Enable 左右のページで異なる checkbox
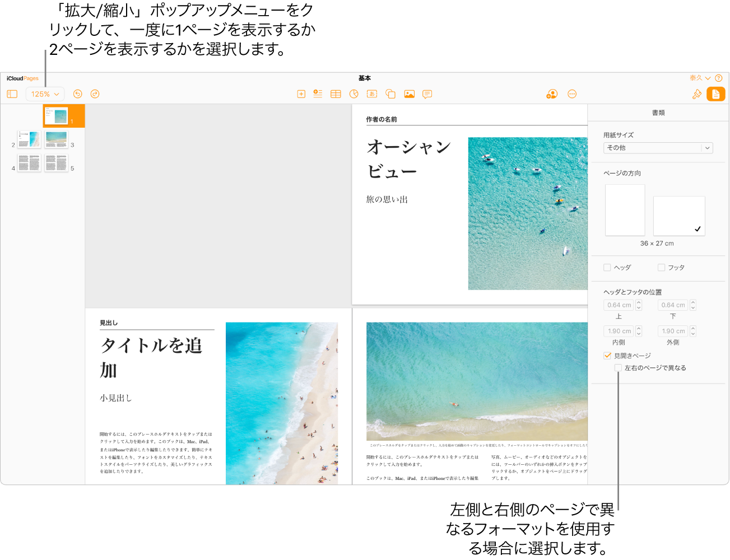Screen dimensions: 730x560 click(618, 368)
